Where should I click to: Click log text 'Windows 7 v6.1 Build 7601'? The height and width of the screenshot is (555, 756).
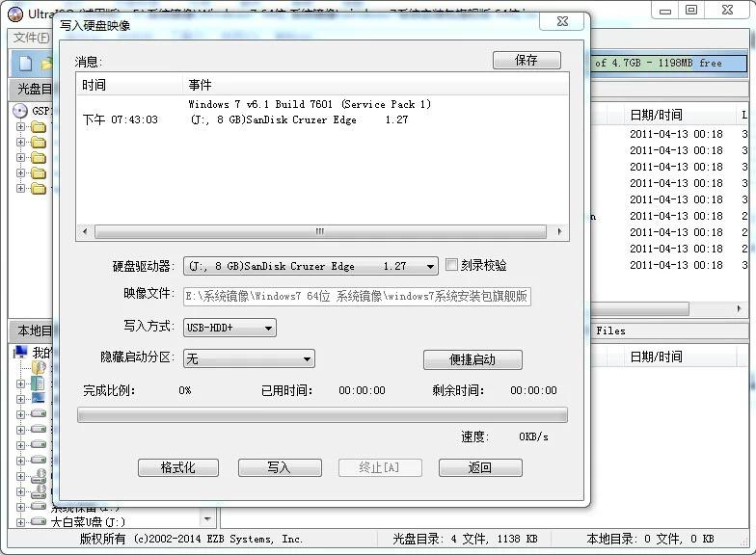point(260,104)
